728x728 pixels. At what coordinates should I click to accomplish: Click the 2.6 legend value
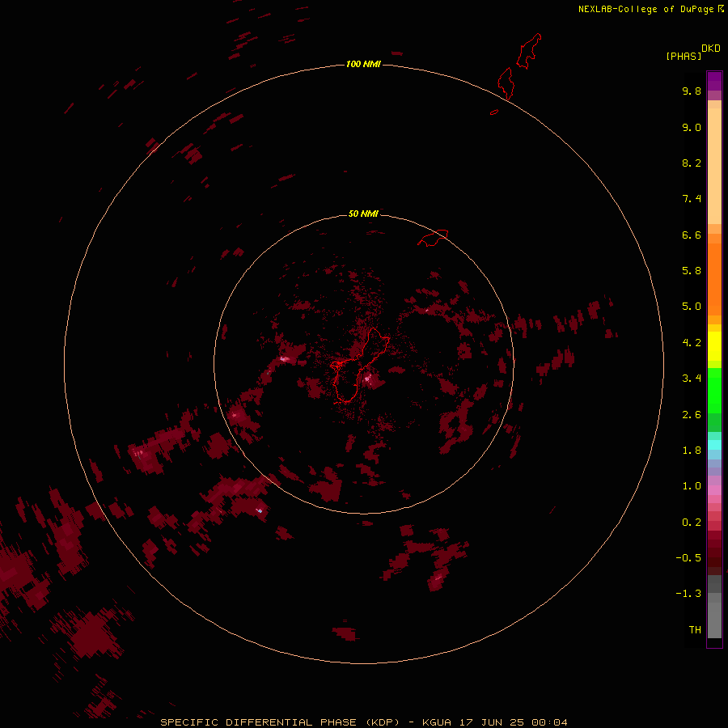(x=692, y=415)
